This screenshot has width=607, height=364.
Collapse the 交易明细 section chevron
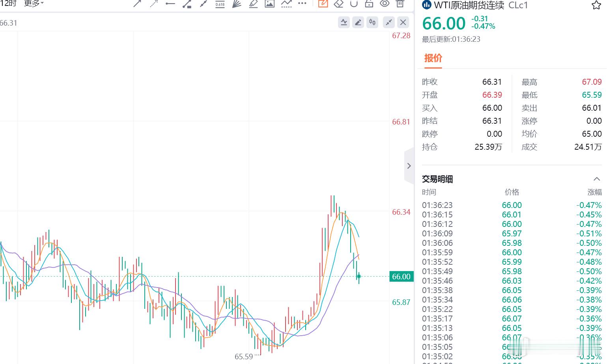point(597,179)
